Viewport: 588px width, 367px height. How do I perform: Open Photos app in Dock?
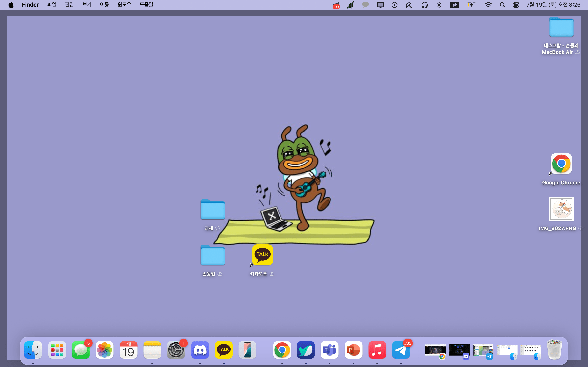tap(105, 350)
